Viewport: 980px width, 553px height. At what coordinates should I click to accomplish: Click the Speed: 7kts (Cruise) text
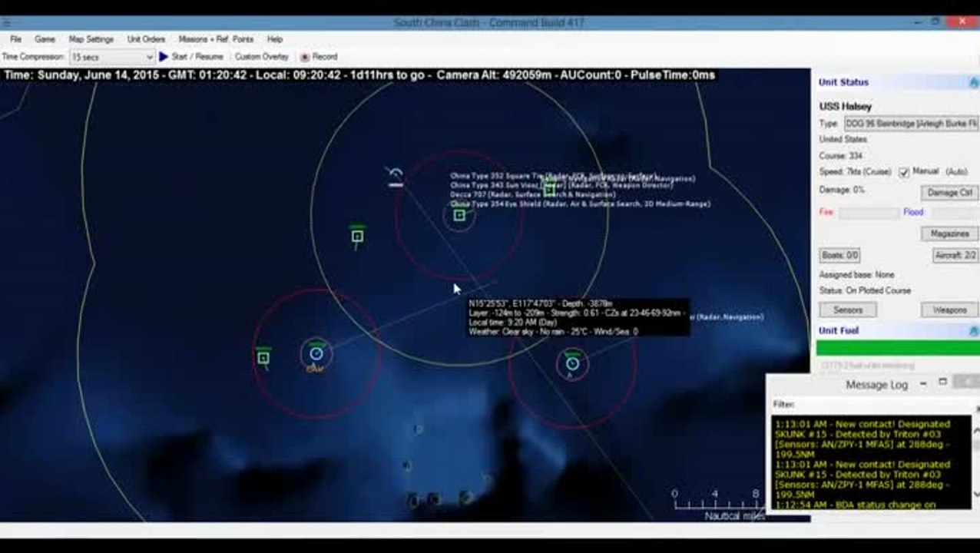[x=856, y=172]
